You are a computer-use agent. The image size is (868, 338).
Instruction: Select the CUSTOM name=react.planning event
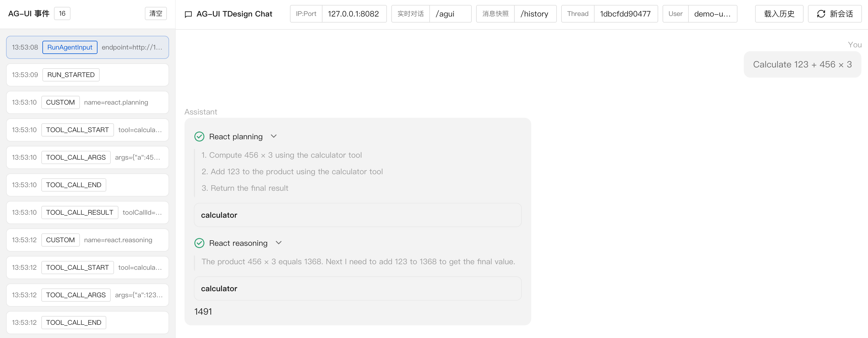pos(88,102)
